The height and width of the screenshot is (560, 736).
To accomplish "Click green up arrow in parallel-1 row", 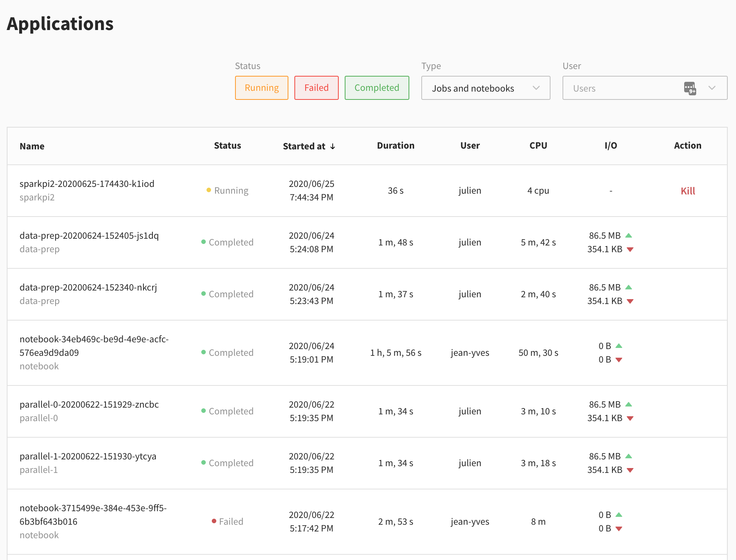I will [x=629, y=456].
